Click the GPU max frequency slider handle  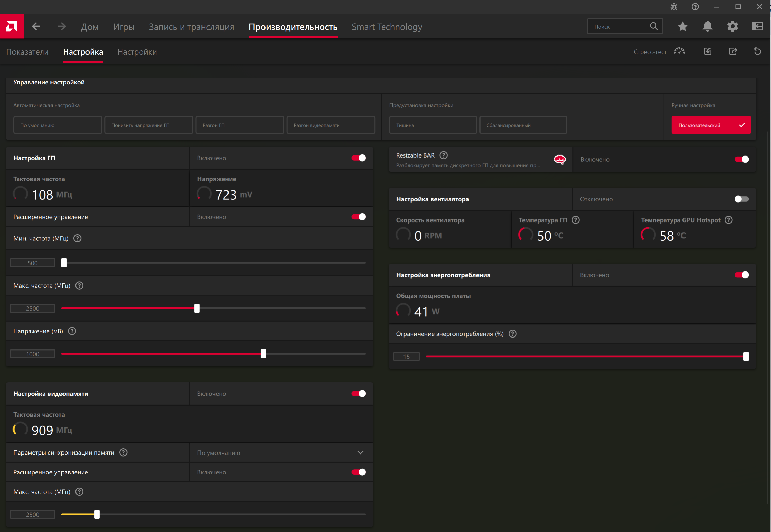(x=197, y=308)
